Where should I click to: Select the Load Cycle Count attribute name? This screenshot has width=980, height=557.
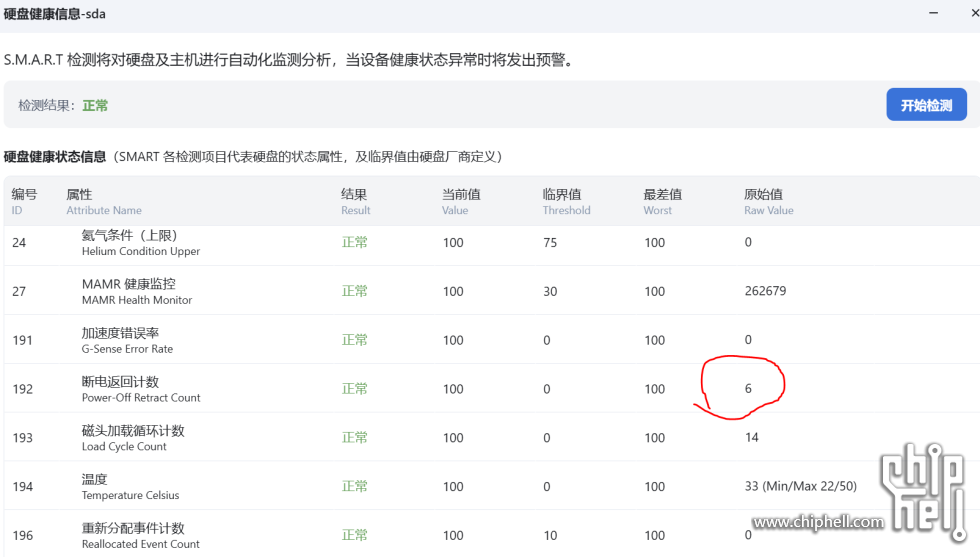(124, 446)
